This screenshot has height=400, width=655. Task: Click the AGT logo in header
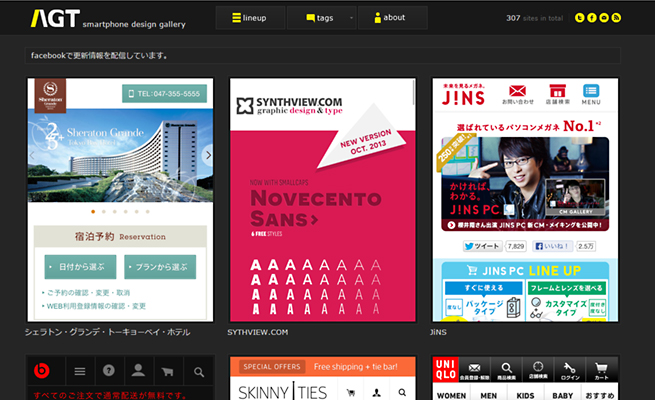56,18
